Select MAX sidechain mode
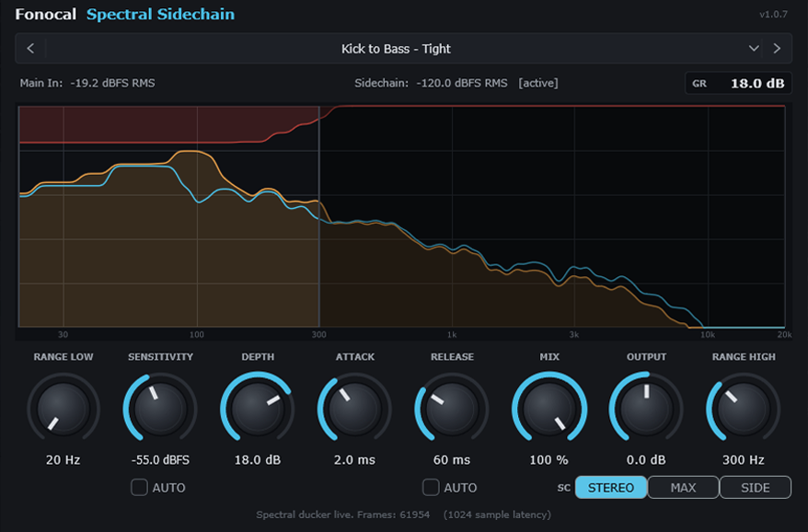 (x=683, y=487)
